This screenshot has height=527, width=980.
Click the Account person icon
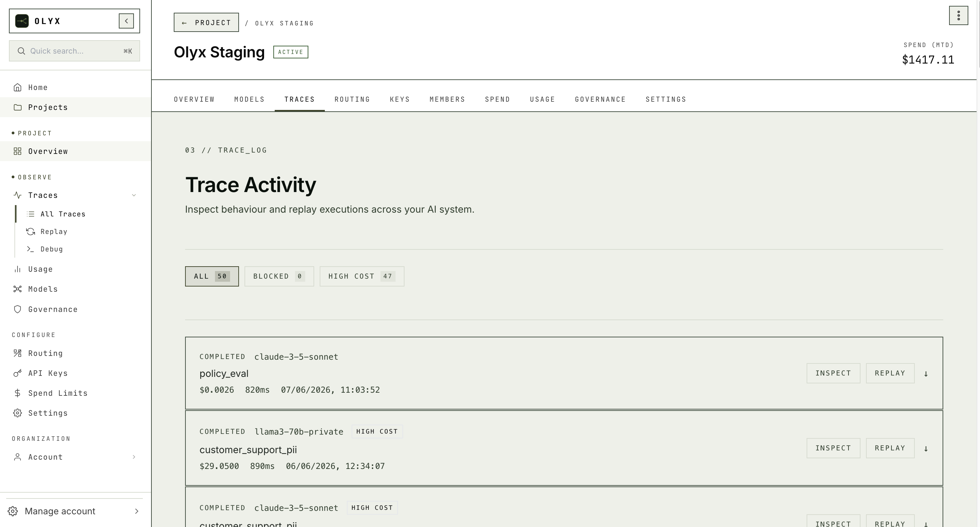click(x=18, y=457)
